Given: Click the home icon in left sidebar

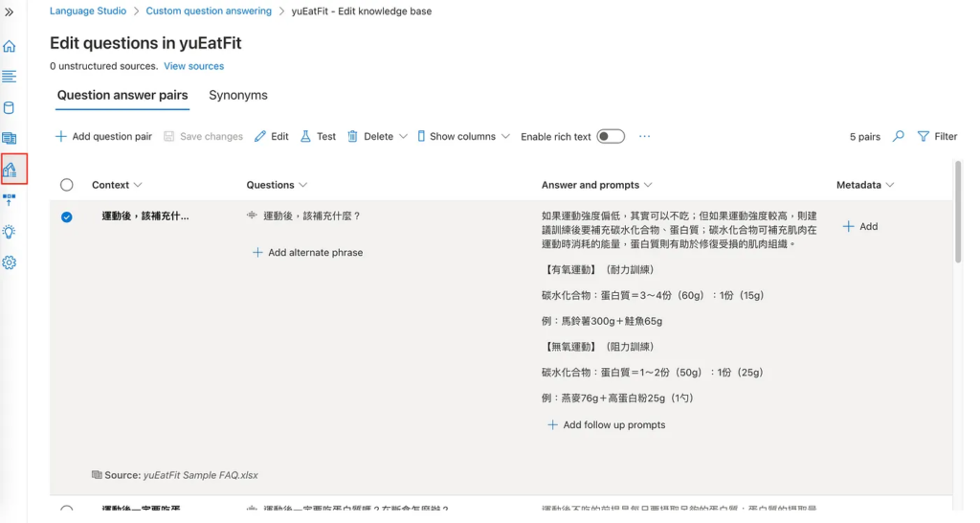Looking at the screenshot, I should click(10, 46).
